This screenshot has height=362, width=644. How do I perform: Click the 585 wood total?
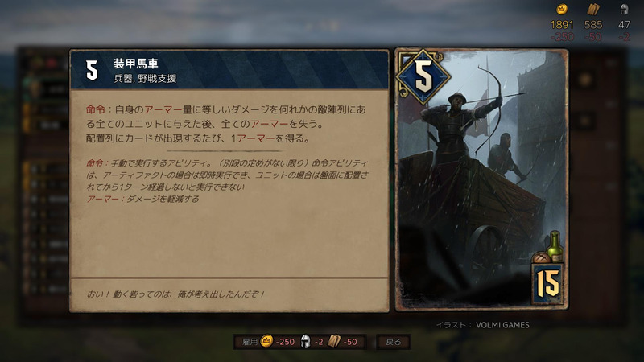(x=593, y=25)
